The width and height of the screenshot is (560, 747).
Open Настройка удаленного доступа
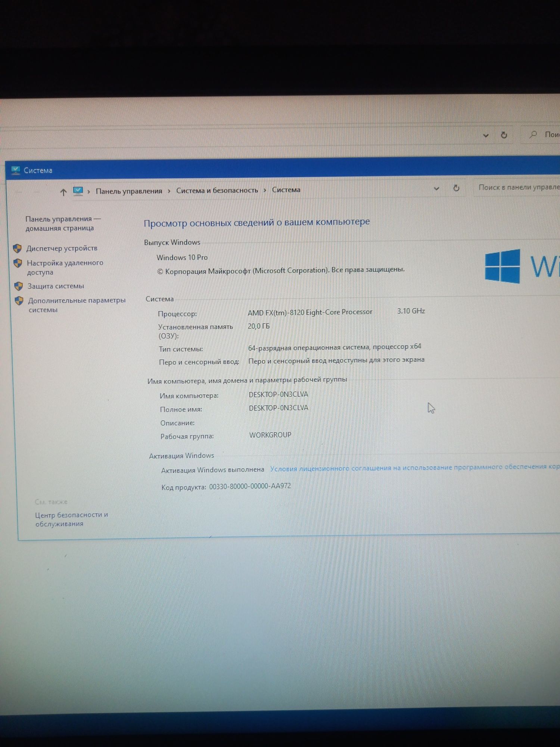pos(65,267)
